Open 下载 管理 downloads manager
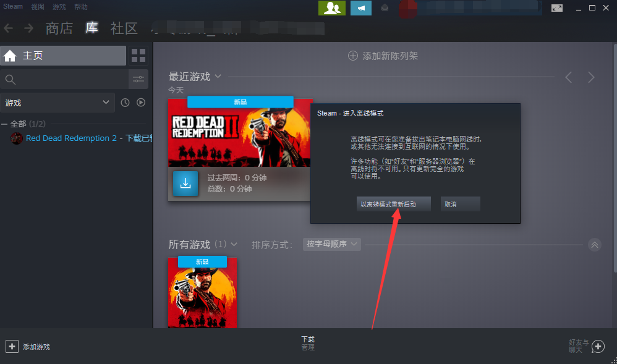 tap(308, 343)
